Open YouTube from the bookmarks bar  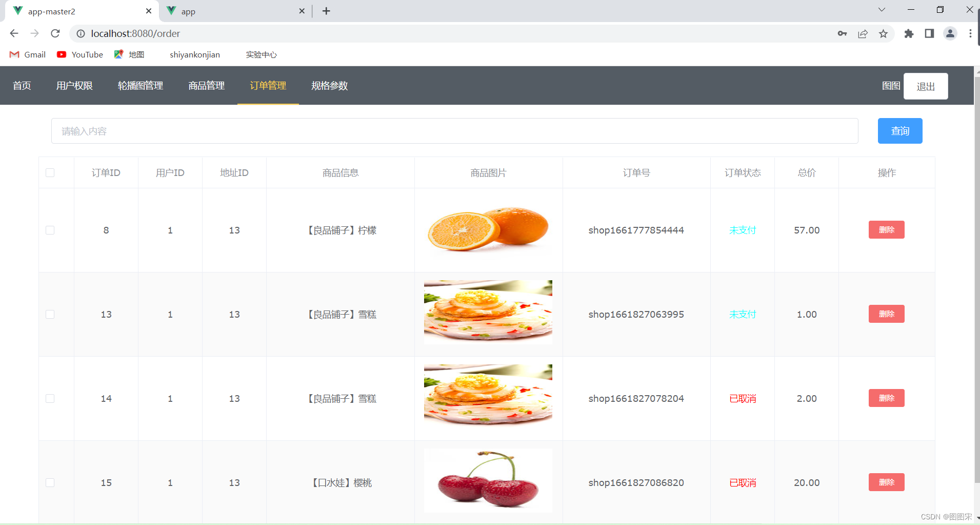pyautogui.click(x=79, y=54)
